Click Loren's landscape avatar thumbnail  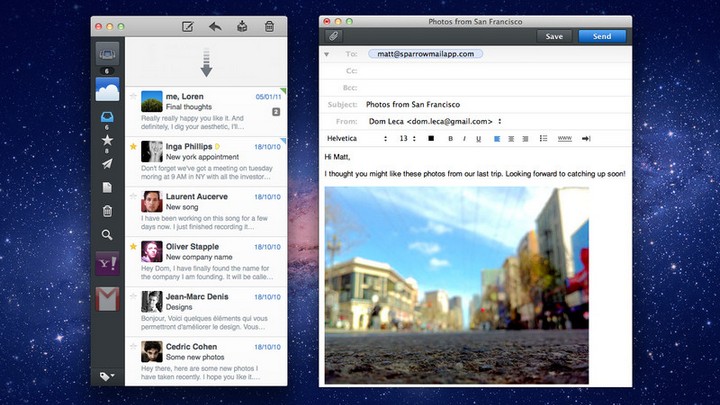pyautogui.click(x=152, y=101)
